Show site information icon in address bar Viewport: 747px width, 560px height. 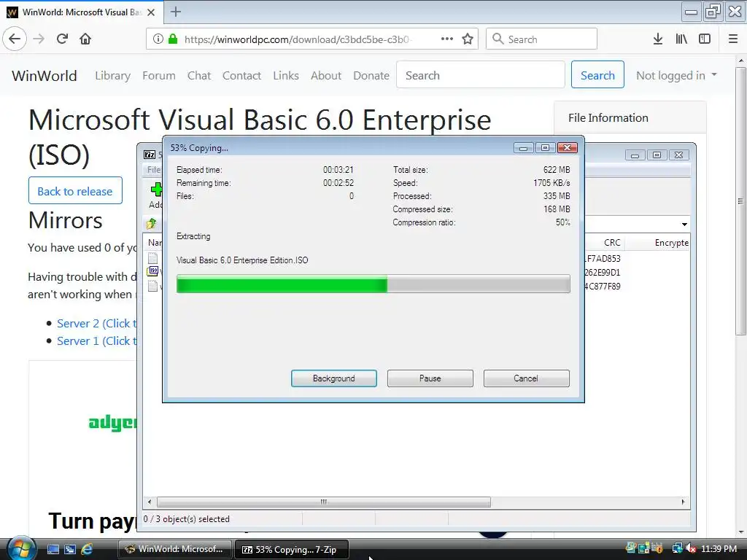click(158, 39)
